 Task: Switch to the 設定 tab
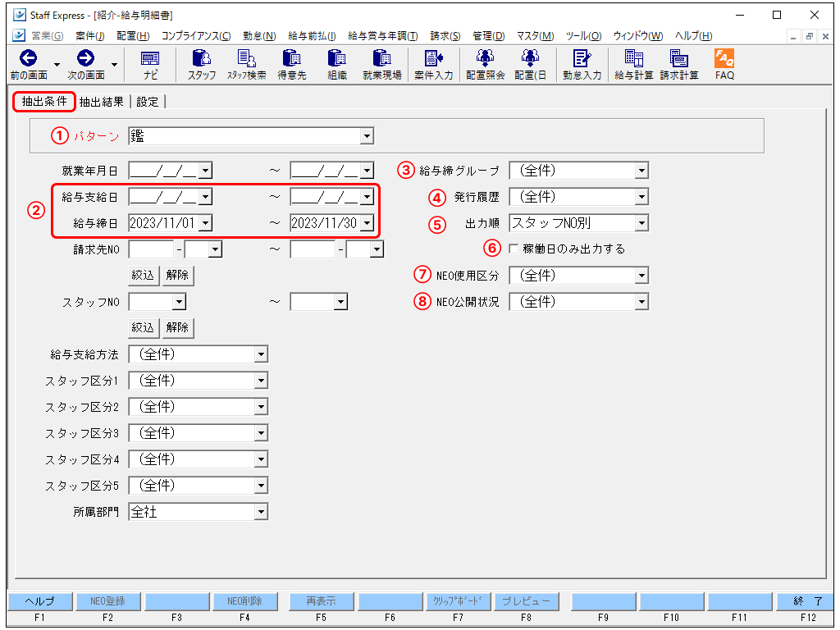coord(148,102)
